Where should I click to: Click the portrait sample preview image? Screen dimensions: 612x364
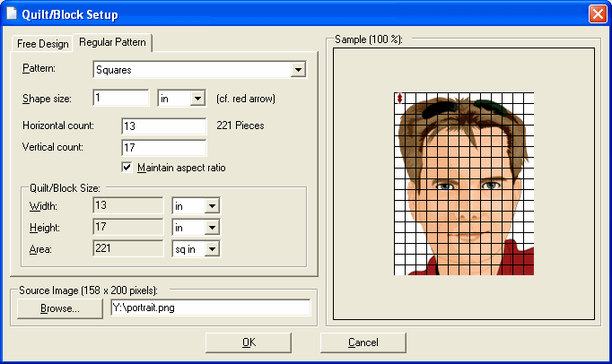(x=464, y=184)
